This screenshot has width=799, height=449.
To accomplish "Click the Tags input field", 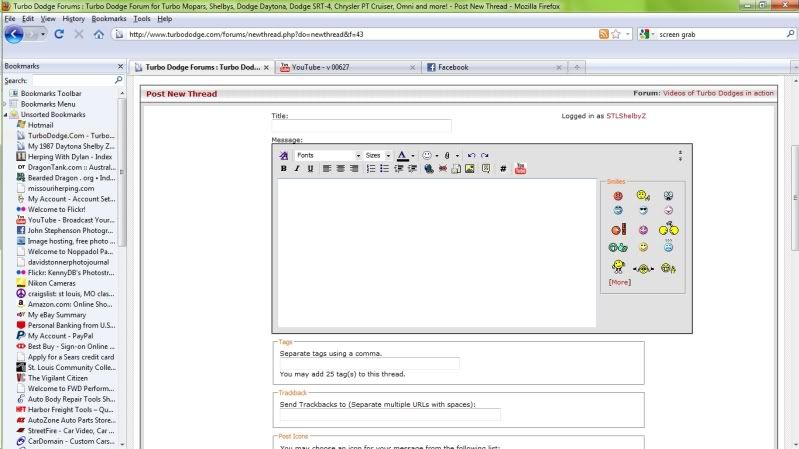I will tap(369, 363).
